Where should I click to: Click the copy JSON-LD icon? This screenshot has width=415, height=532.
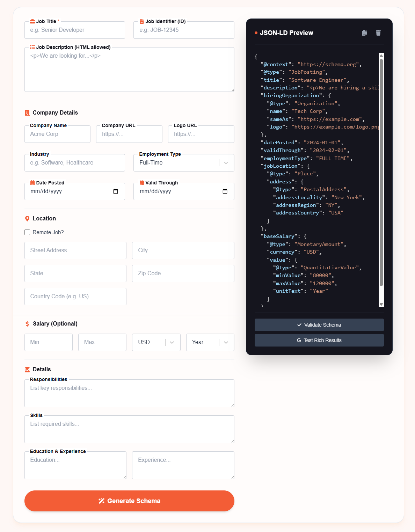pos(364,33)
